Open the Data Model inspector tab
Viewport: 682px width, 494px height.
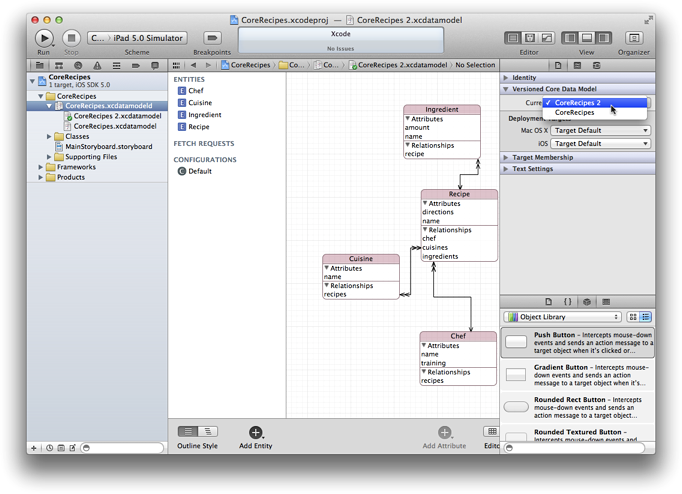[596, 65]
